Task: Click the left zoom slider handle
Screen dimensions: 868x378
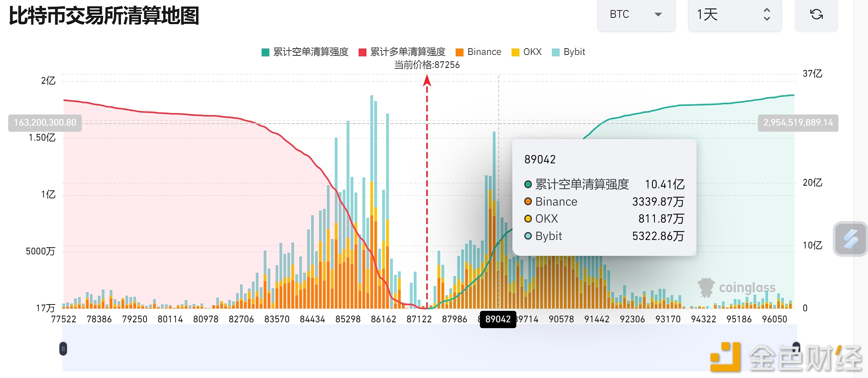Action: click(63, 349)
